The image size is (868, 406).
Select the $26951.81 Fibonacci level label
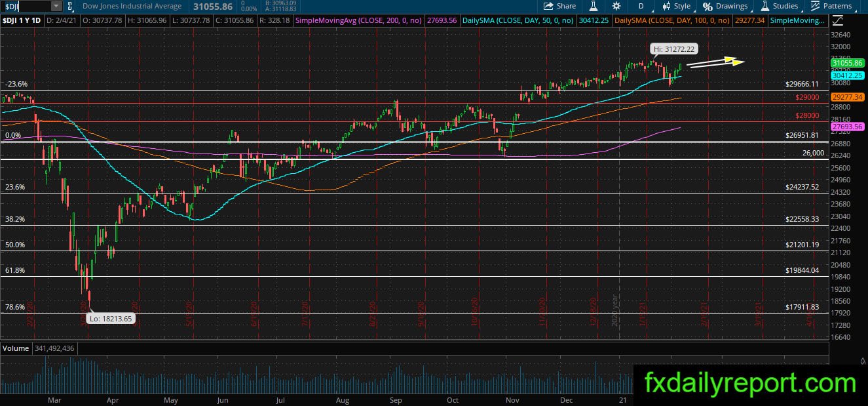coord(802,135)
